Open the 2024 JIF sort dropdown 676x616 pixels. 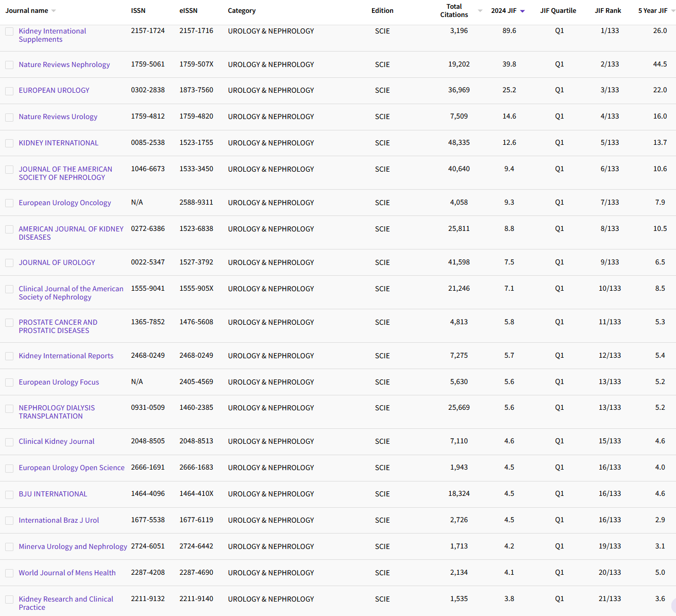click(522, 10)
